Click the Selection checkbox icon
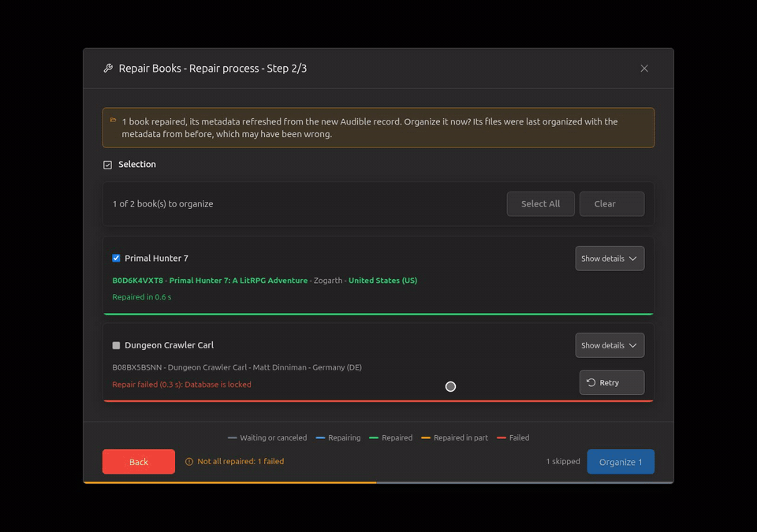The image size is (757, 532). 108,165
